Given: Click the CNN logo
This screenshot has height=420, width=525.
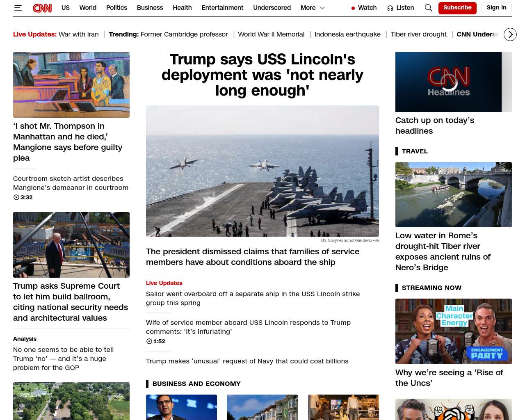Looking at the screenshot, I should [42, 8].
